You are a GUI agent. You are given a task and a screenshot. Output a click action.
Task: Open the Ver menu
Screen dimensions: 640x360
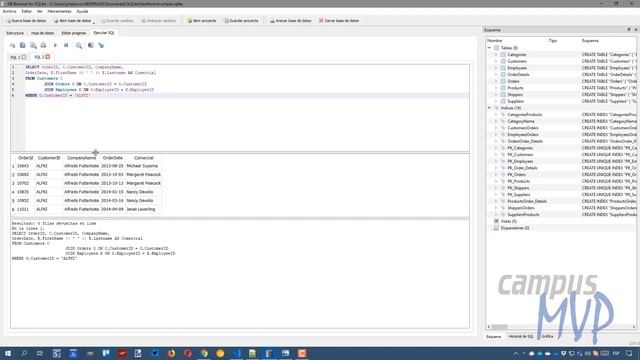(x=40, y=11)
